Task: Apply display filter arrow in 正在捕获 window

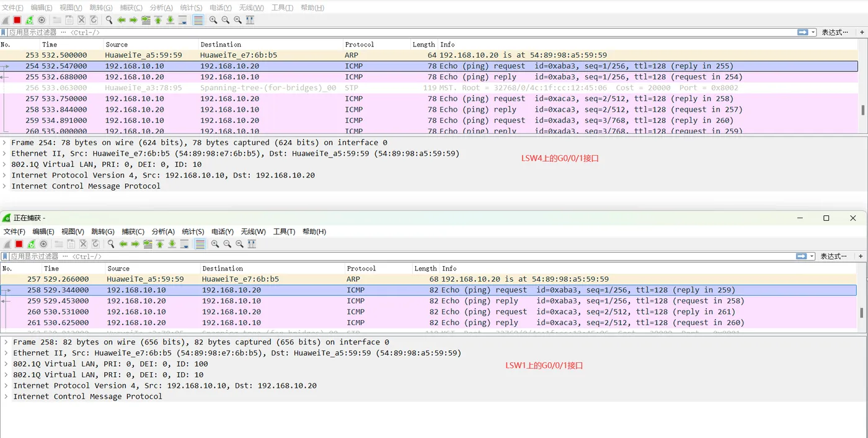Action: (802, 256)
